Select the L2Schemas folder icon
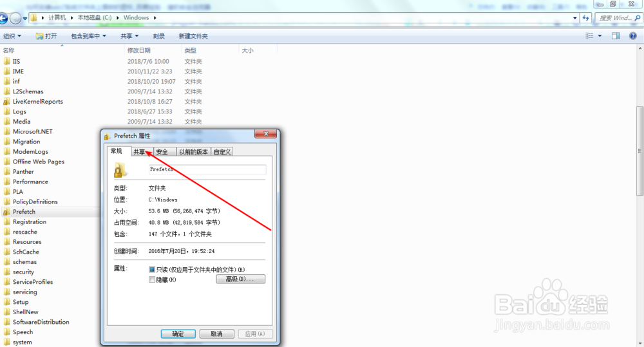Screen dimensions: 644x347 [6, 91]
